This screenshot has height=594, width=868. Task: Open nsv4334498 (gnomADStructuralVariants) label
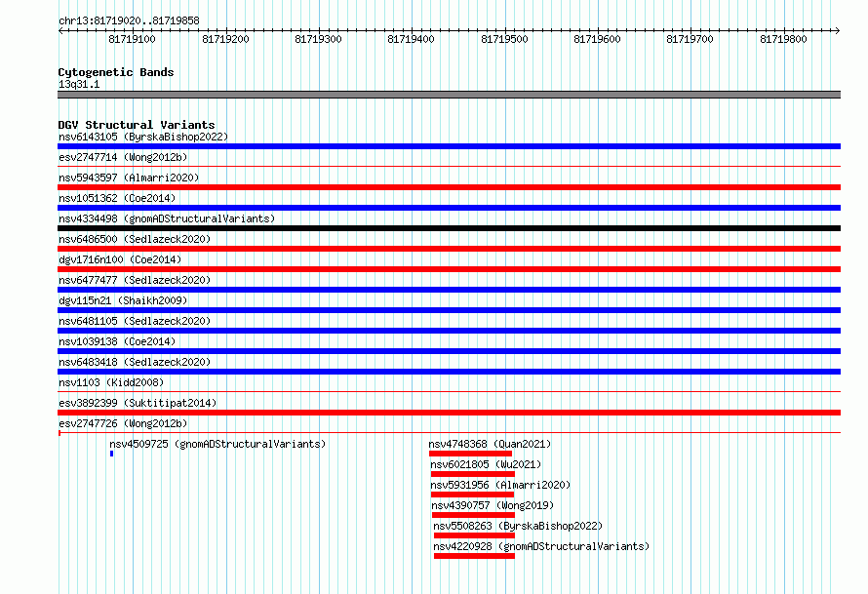pos(167,218)
